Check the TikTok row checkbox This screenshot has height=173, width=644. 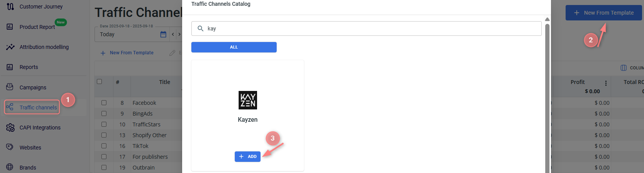click(x=104, y=146)
